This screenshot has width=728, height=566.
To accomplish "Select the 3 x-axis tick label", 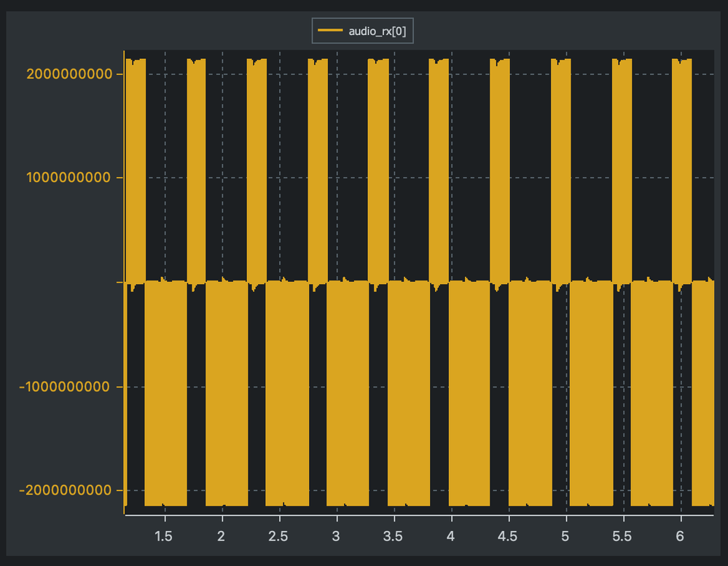I will tap(336, 536).
